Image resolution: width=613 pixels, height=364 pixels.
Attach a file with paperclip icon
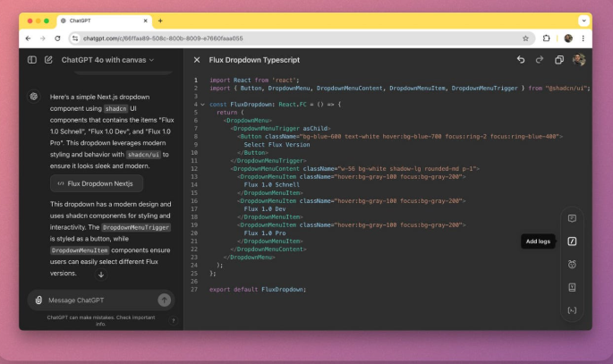pyautogui.click(x=38, y=300)
